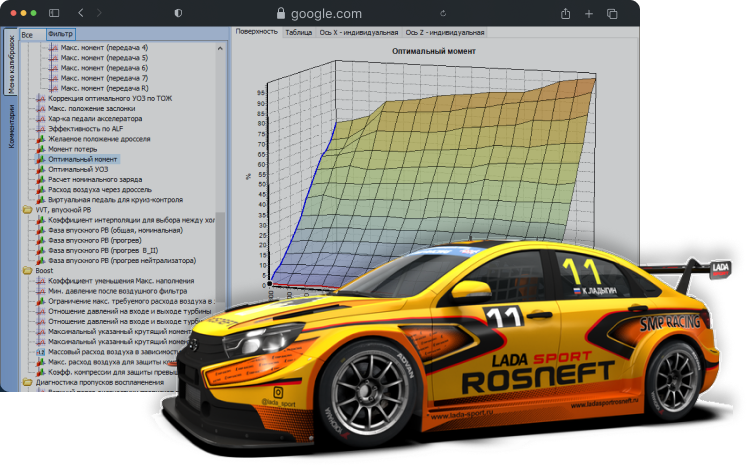Click the icon beside Расход воздуха через дроссель
748x467 pixels.
pos(41,189)
